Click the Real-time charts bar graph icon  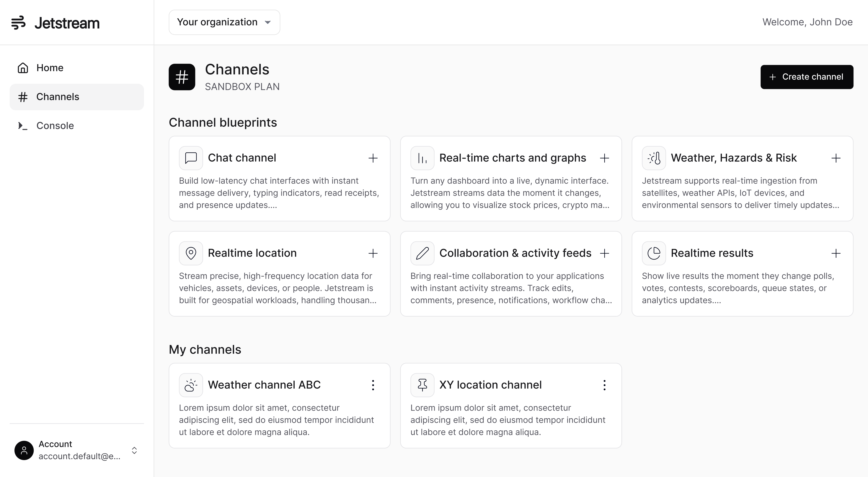pyautogui.click(x=423, y=158)
